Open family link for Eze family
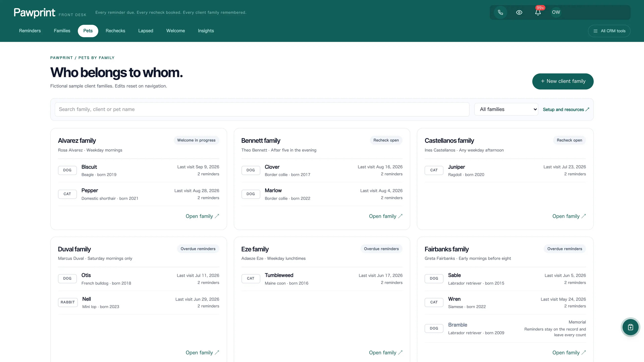Viewport: 644px width, 362px height. (x=386, y=352)
